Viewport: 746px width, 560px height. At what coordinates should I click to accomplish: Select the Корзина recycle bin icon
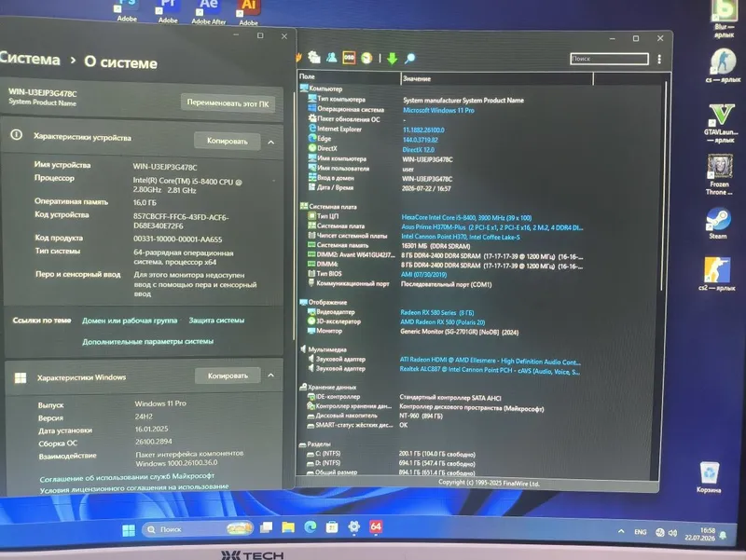pyautogui.click(x=709, y=477)
